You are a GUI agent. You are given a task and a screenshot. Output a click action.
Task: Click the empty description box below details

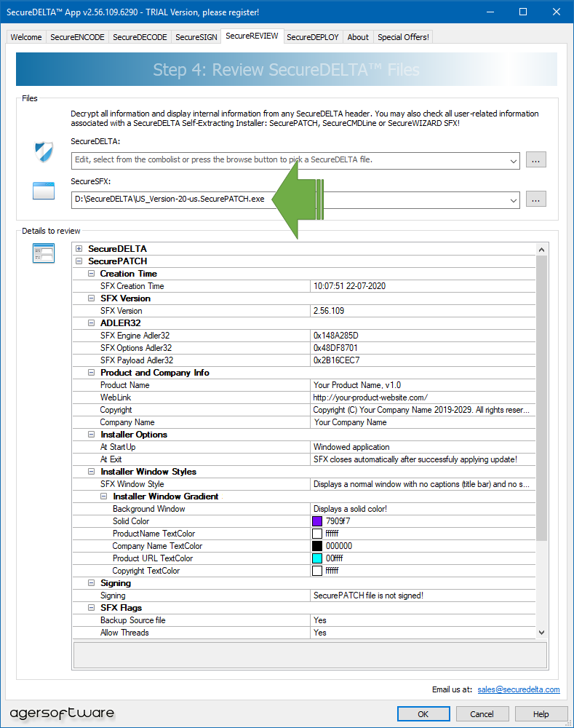coord(310,655)
